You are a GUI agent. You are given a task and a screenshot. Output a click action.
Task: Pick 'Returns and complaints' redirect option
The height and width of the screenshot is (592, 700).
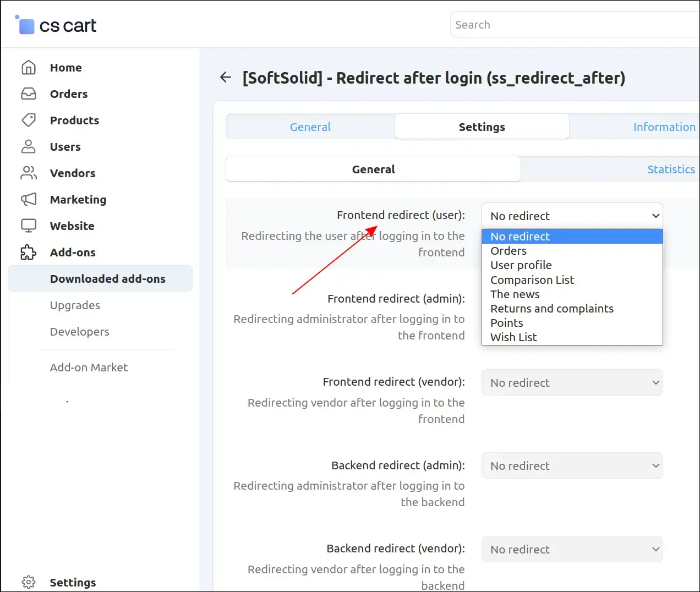(572, 309)
